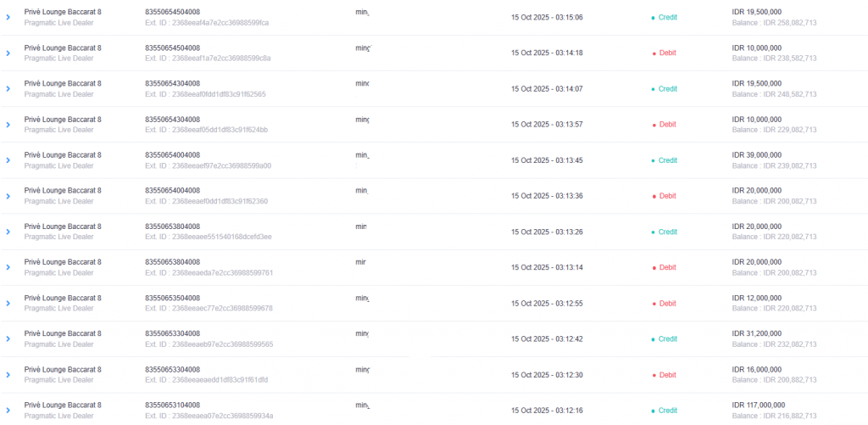Open details for the 03:13:57 transaction
This screenshot has height=425, width=868.
tap(8, 125)
